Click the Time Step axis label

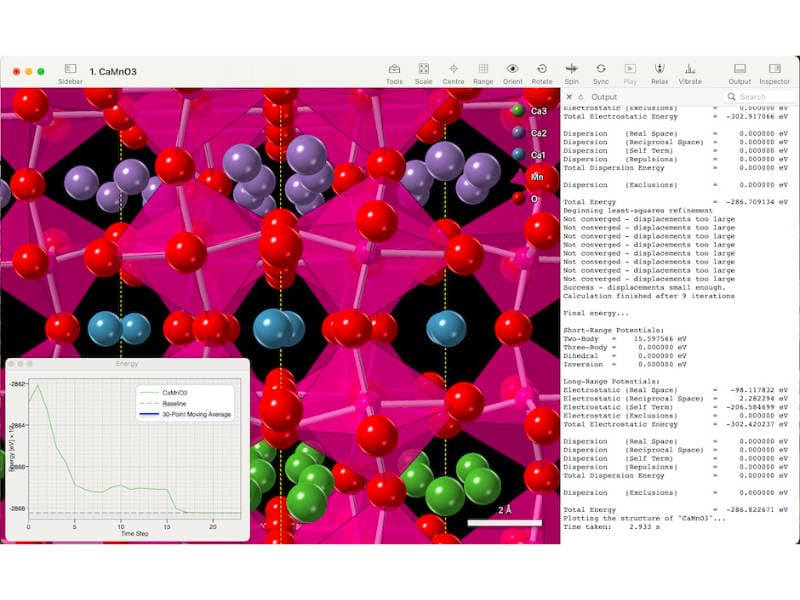135,533
